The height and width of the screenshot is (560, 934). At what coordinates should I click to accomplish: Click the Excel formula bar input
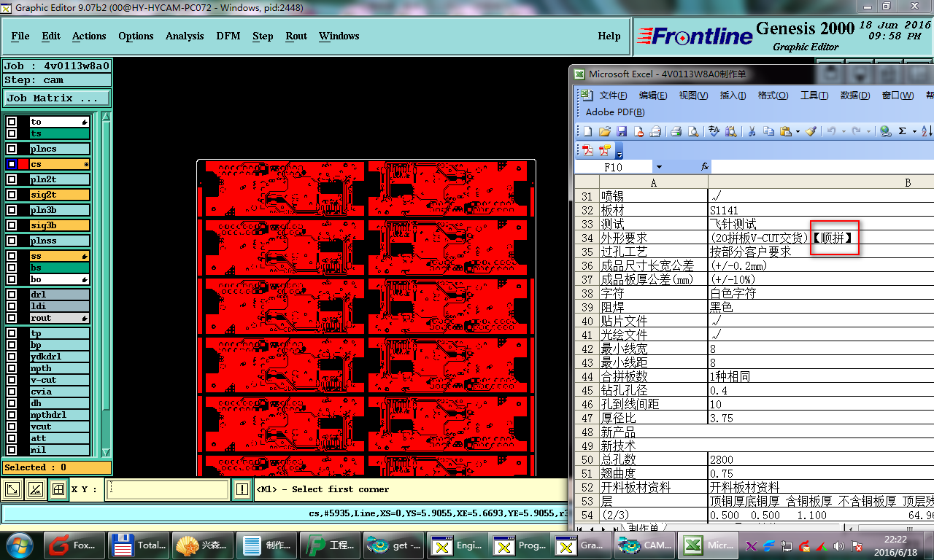point(823,167)
